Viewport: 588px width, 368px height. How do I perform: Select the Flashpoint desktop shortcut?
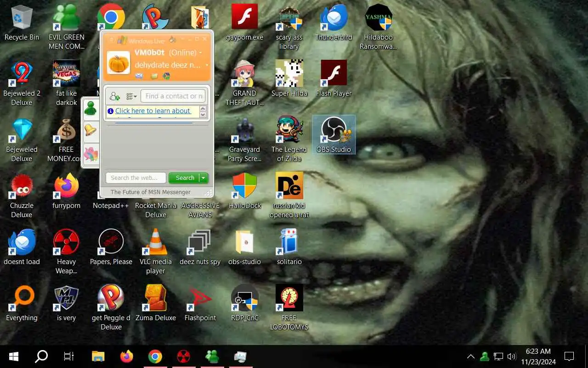[x=200, y=304]
